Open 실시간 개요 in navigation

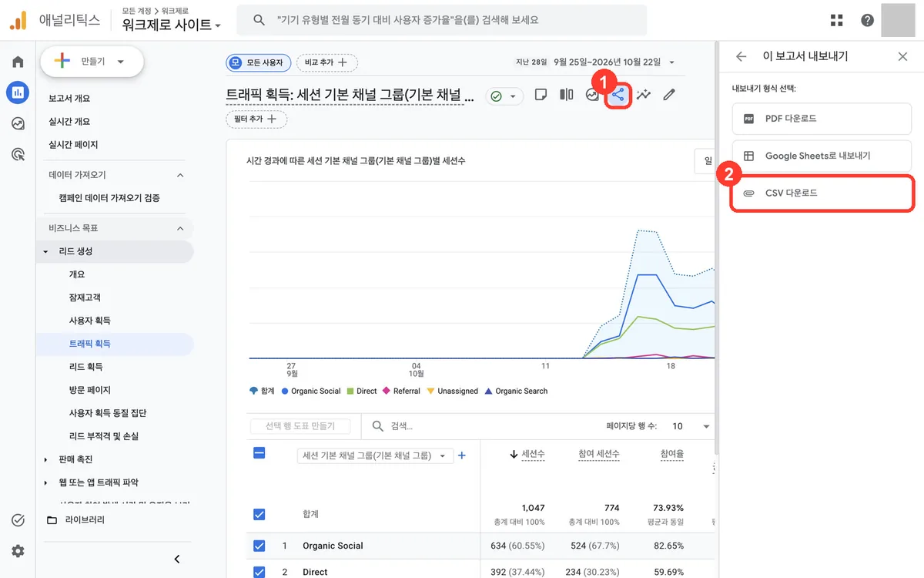click(69, 122)
